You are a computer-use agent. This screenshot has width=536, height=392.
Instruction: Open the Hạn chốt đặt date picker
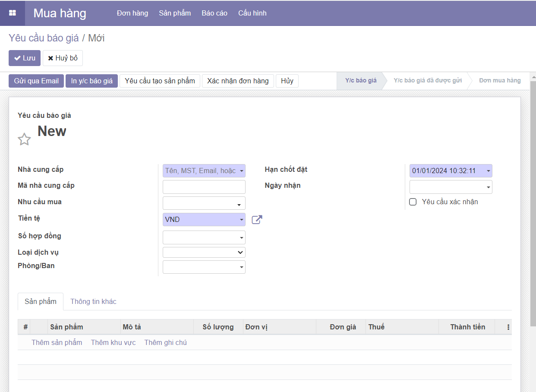(x=451, y=171)
